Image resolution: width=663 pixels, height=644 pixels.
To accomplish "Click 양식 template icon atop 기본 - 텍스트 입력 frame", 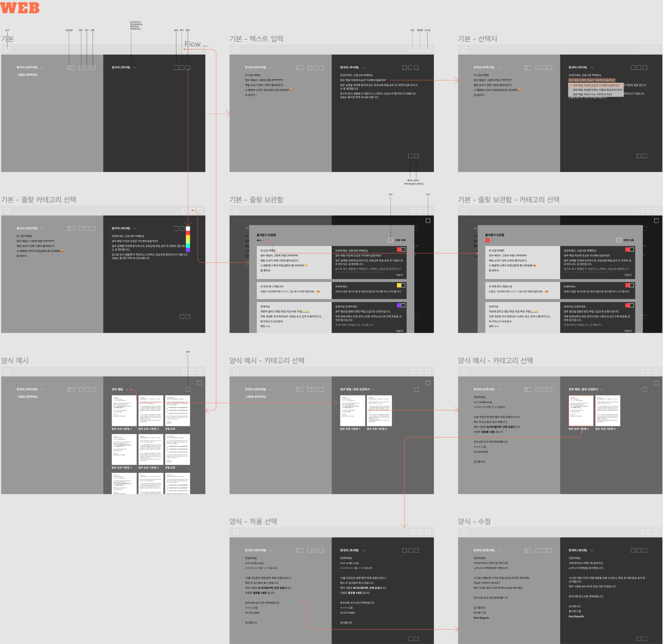I will click(x=413, y=49).
